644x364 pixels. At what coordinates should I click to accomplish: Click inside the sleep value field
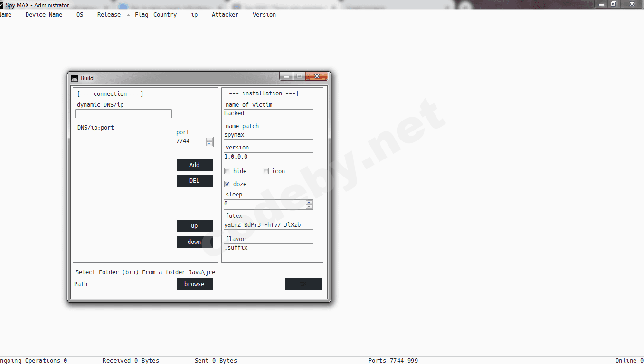click(x=265, y=204)
